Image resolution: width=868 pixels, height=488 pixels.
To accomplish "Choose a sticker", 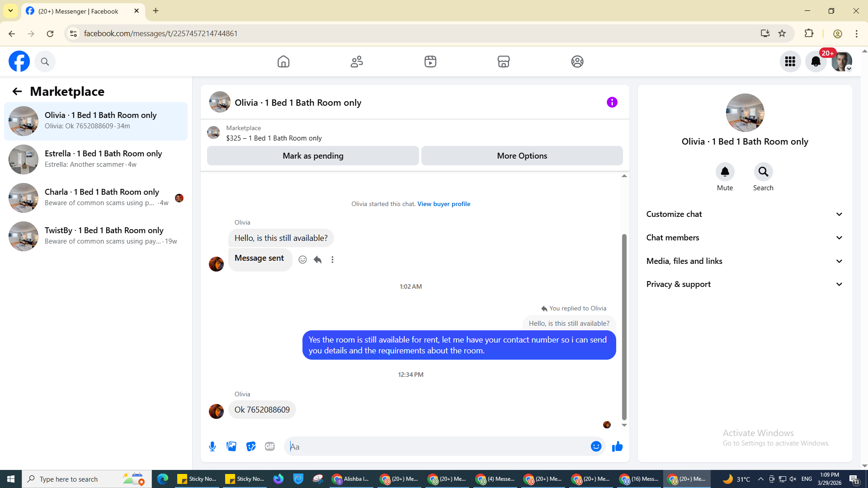I will tap(251, 446).
